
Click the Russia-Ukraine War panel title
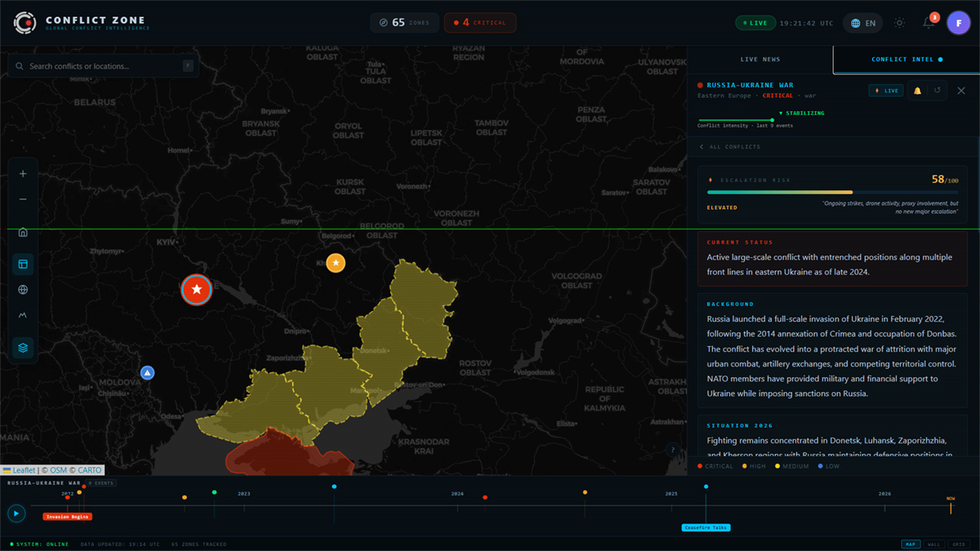click(750, 85)
